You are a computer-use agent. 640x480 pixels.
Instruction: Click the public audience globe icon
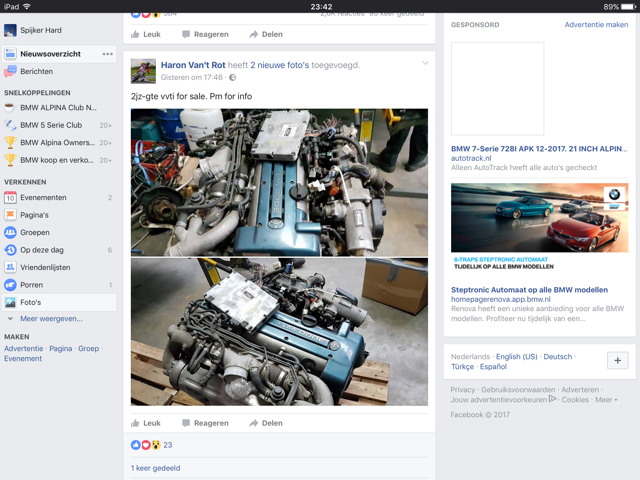[233, 78]
